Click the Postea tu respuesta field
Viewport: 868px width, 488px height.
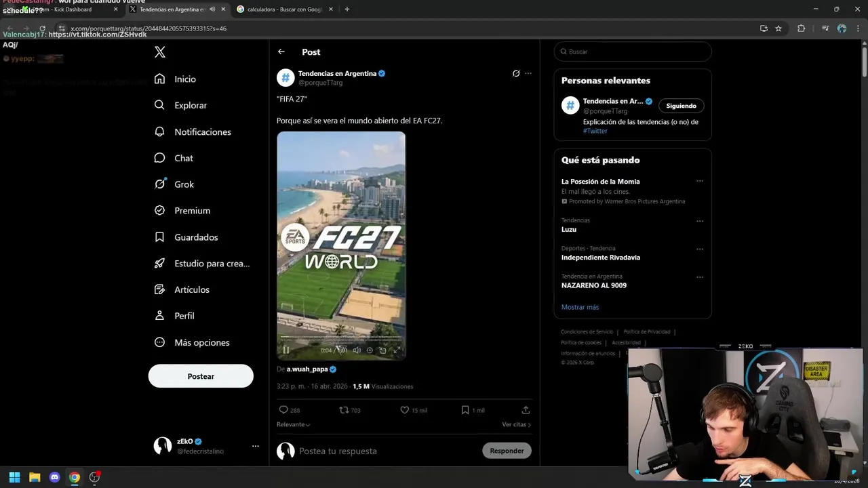click(387, 451)
